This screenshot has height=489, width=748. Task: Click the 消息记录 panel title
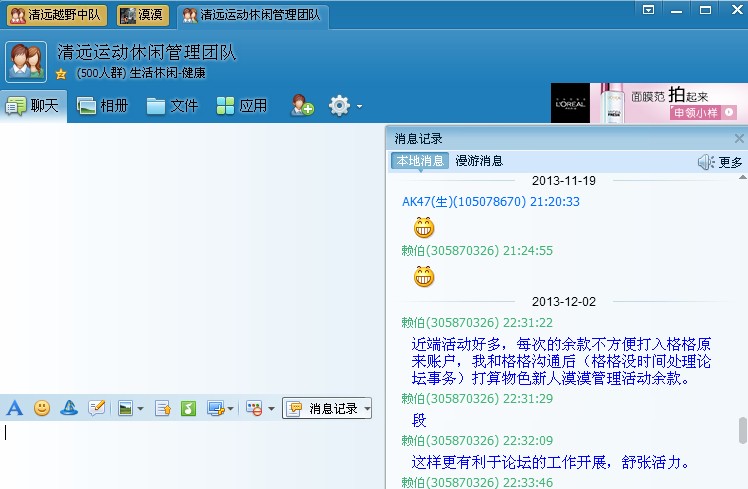click(418, 139)
